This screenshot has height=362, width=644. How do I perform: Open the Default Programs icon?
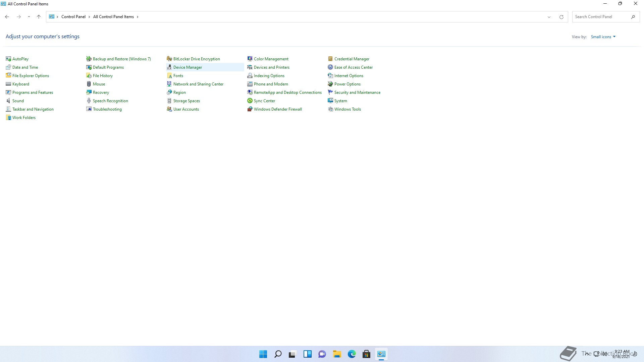(x=89, y=67)
